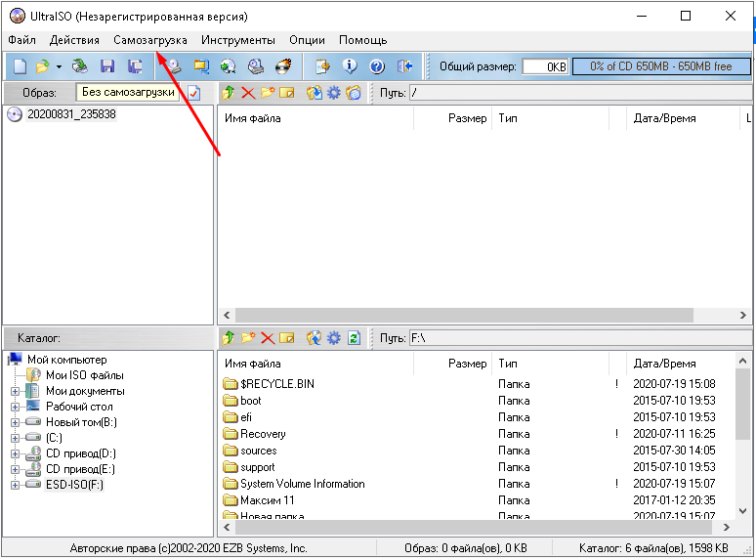
Task: Select the 20200831_235838 image tree root
Action: tap(71, 114)
